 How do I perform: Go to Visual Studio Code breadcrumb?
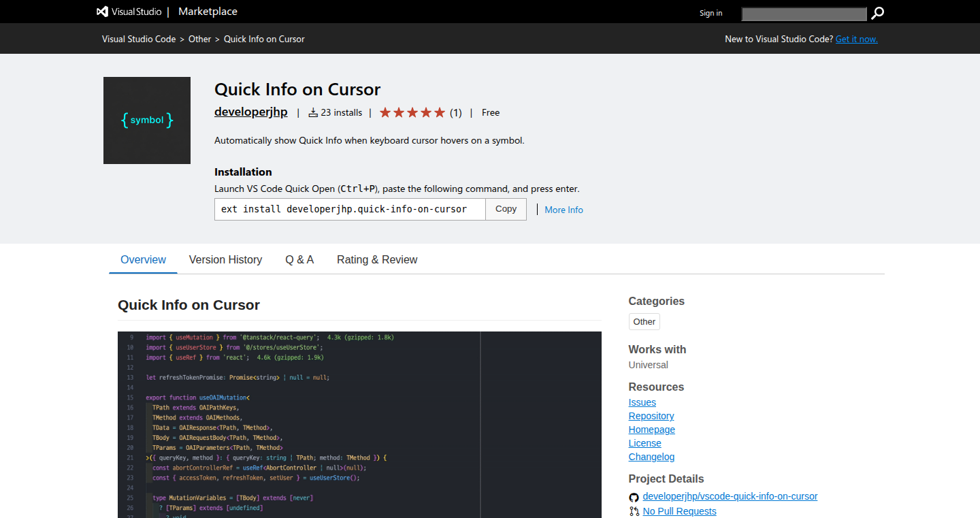139,39
